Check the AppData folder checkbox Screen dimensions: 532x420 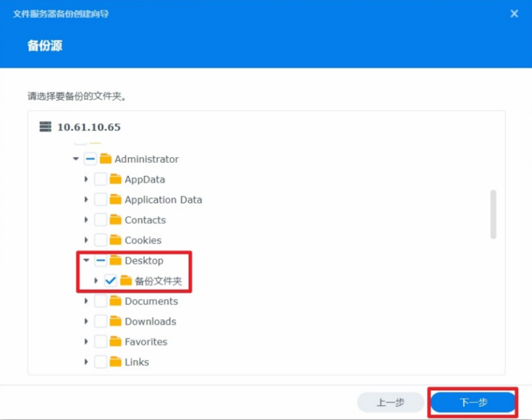[100, 179]
